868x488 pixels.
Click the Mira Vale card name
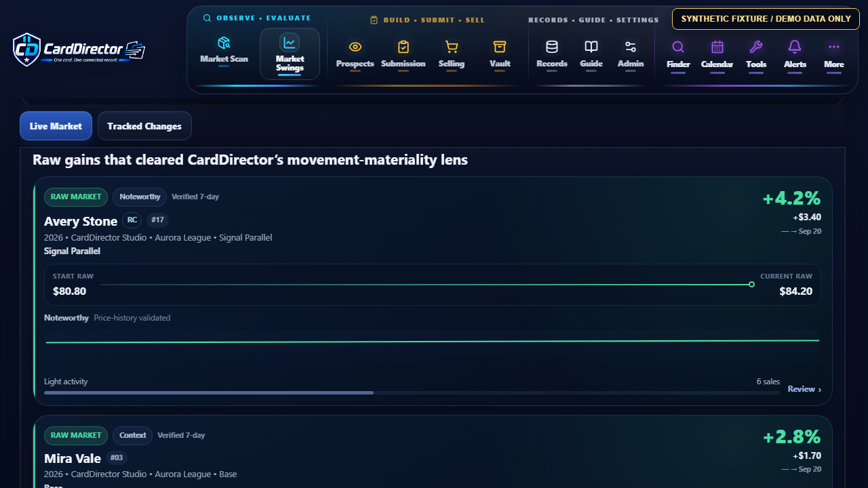click(x=73, y=459)
